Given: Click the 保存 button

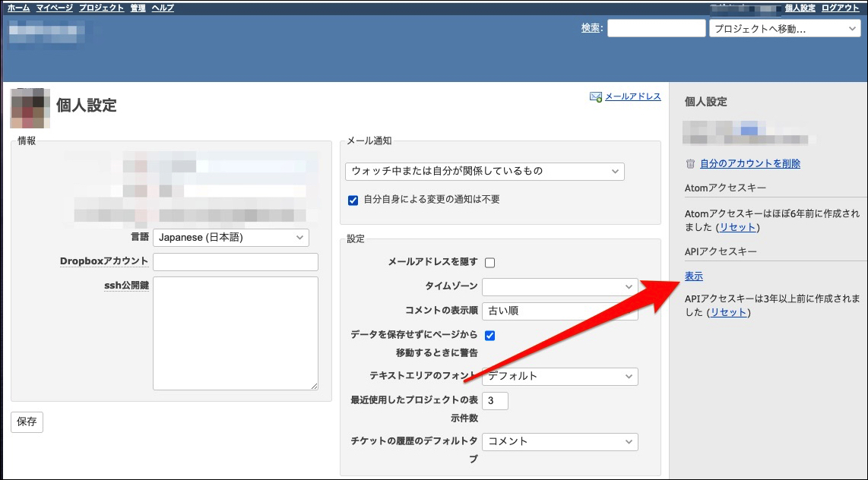Looking at the screenshot, I should tap(26, 422).
